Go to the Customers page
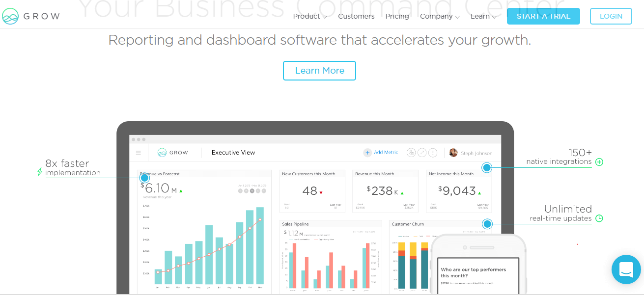The width and height of the screenshot is (644, 295). pyautogui.click(x=356, y=16)
